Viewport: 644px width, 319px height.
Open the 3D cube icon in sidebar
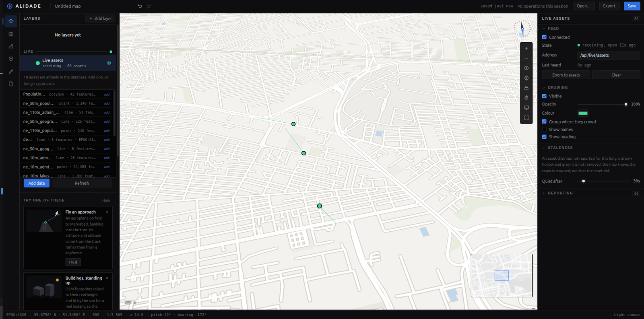[x=11, y=59]
